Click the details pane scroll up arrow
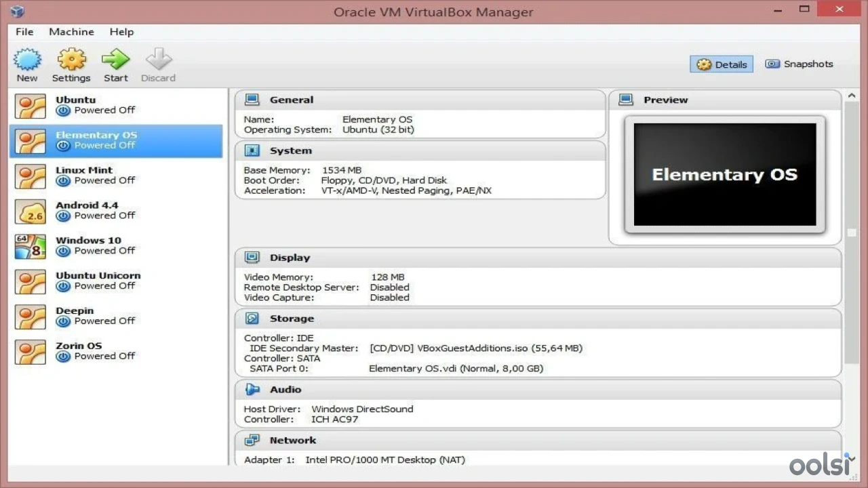The height and width of the screenshot is (488, 868). (x=851, y=97)
